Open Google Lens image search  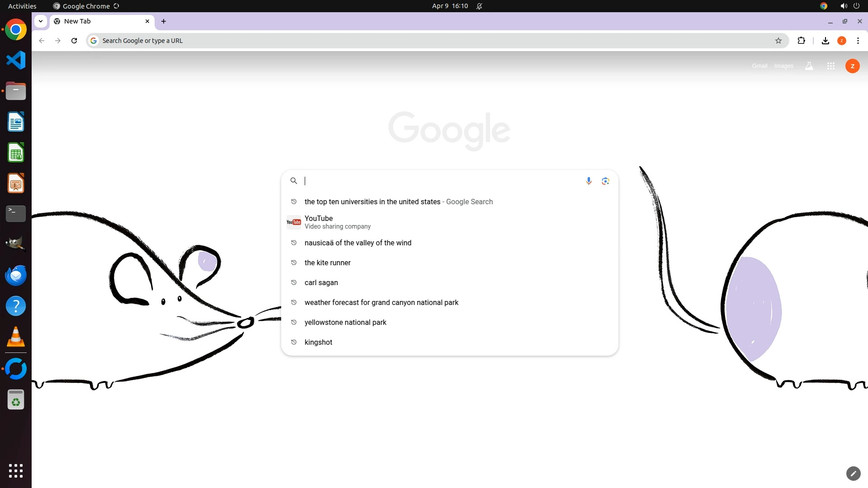click(x=605, y=181)
